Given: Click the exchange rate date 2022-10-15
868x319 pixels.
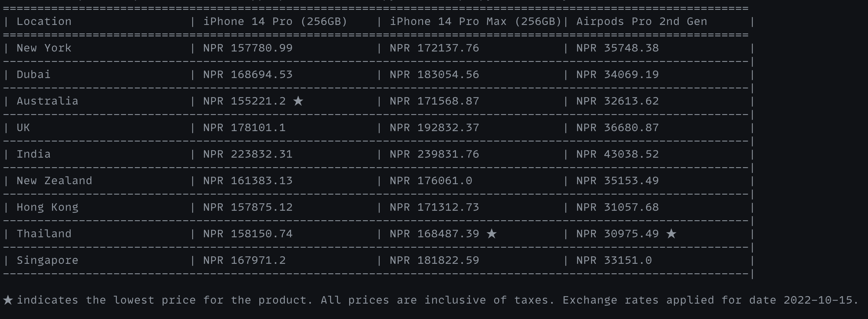Looking at the screenshot, I should coord(818,300).
